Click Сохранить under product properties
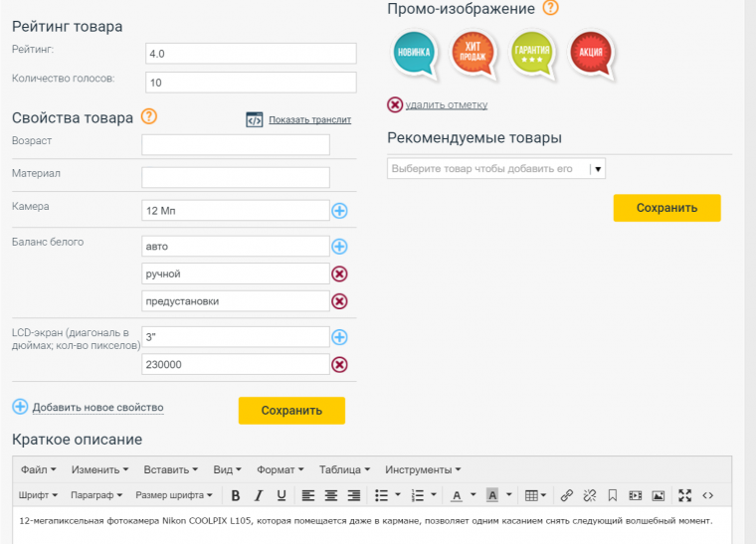Screen dimensions: 756x544 (x=291, y=411)
